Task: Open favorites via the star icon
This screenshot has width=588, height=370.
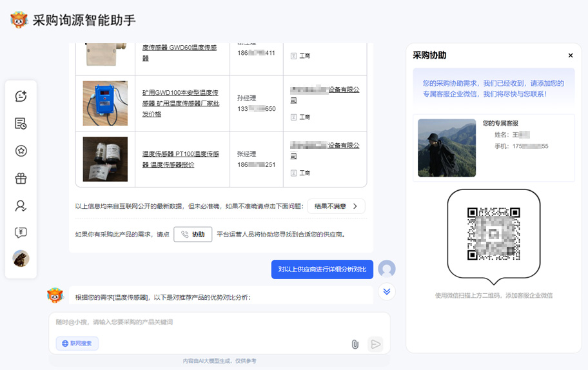Action: (x=21, y=151)
